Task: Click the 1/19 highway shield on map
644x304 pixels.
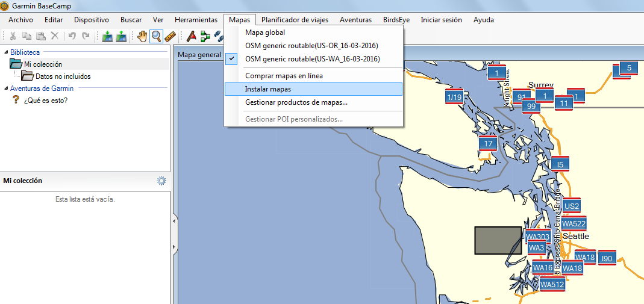Action: [454, 97]
